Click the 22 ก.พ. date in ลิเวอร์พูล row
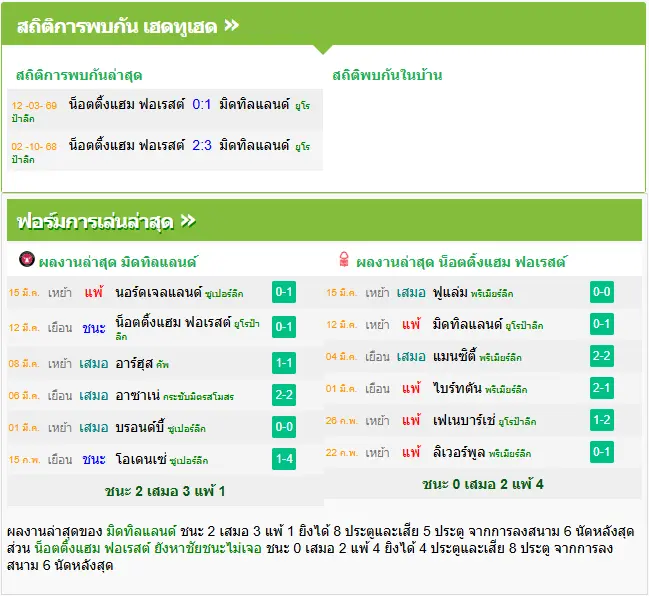The image size is (649, 596). [x=341, y=453]
